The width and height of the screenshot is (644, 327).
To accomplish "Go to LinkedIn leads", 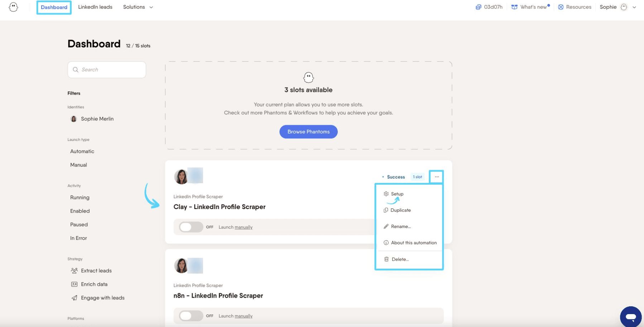I will [95, 7].
